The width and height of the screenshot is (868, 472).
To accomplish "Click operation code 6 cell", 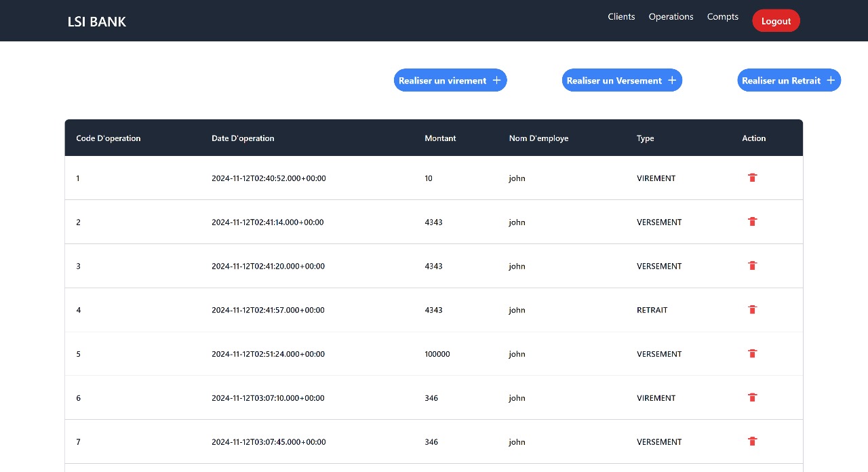I will click(78, 398).
